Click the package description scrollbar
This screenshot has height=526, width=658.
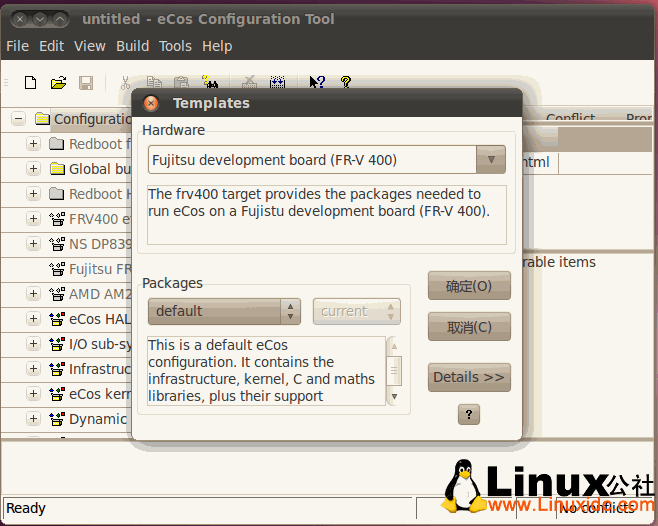coord(394,370)
